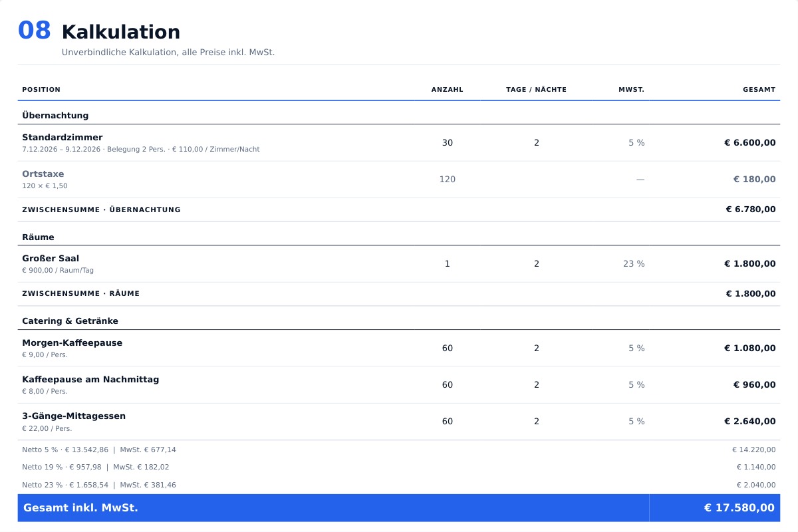
Task: Select the "ZWISCHENSUMME · RÄUME" label
Action: tap(81, 294)
